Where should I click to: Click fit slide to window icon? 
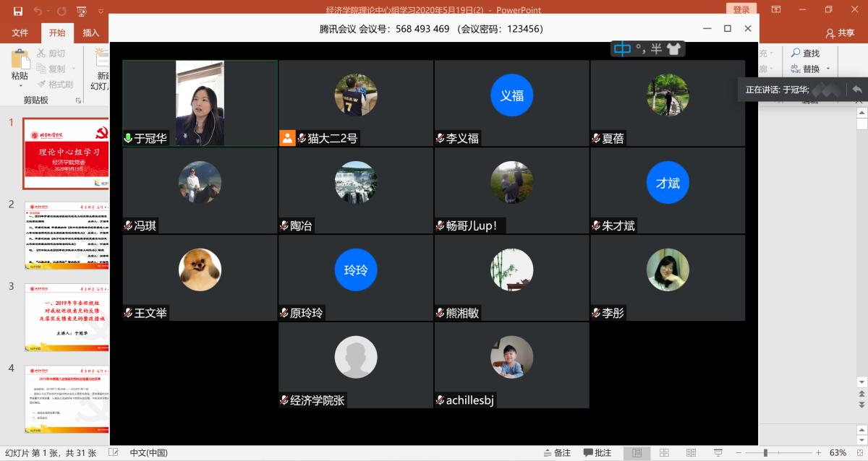pos(858,453)
